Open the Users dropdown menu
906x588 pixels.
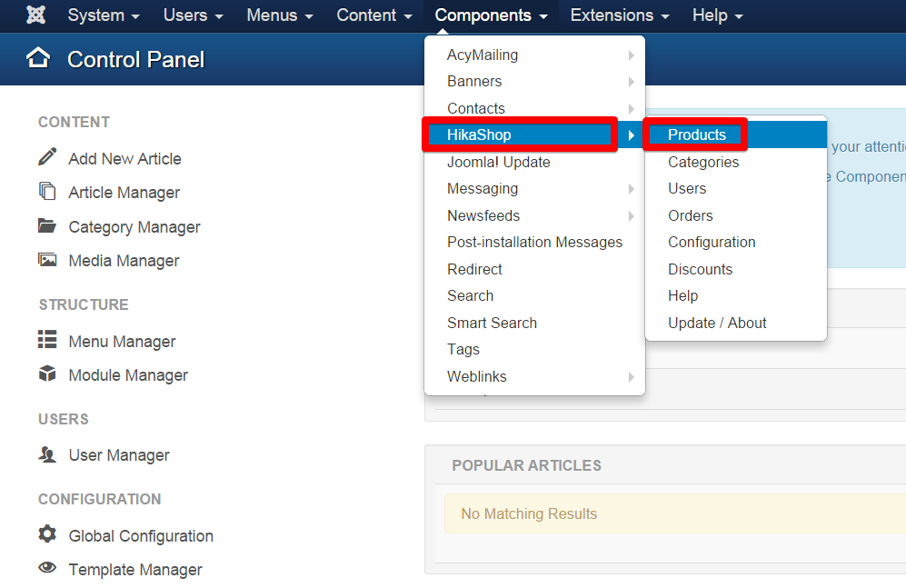pyautogui.click(x=193, y=15)
